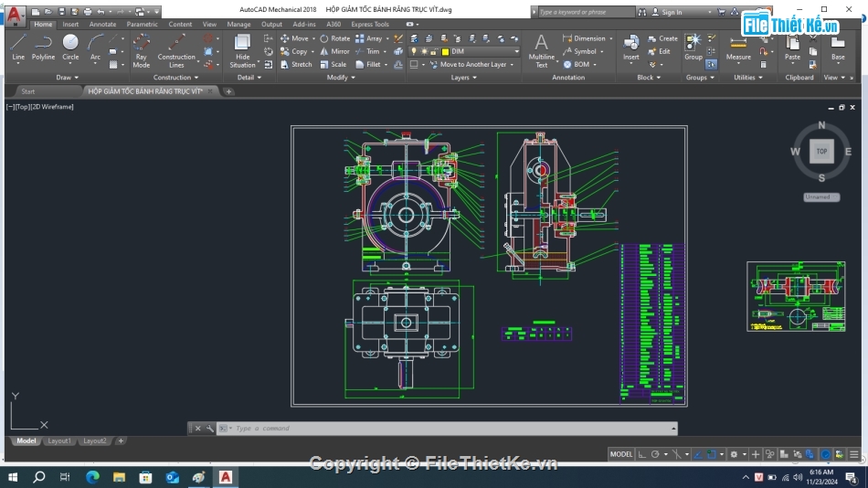Open the customization menu in status bar
The height and width of the screenshot is (488, 868).
point(853,454)
